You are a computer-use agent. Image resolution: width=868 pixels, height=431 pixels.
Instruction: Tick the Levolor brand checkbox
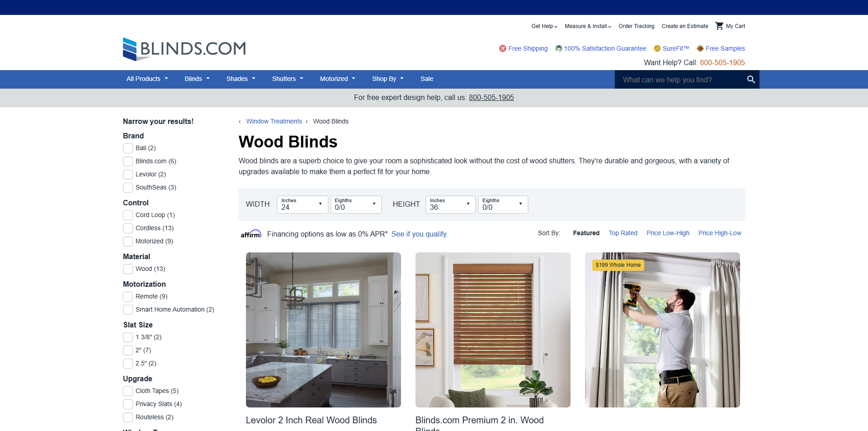click(x=128, y=175)
